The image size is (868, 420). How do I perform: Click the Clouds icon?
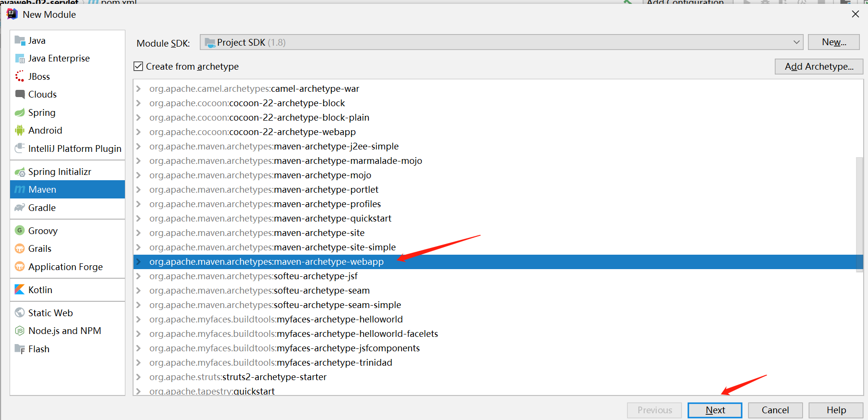(x=20, y=94)
